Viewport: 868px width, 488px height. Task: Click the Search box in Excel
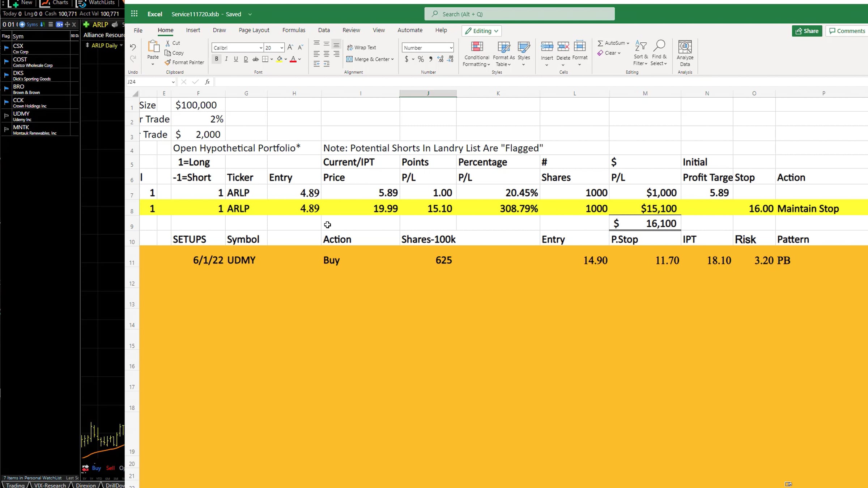pos(519,14)
